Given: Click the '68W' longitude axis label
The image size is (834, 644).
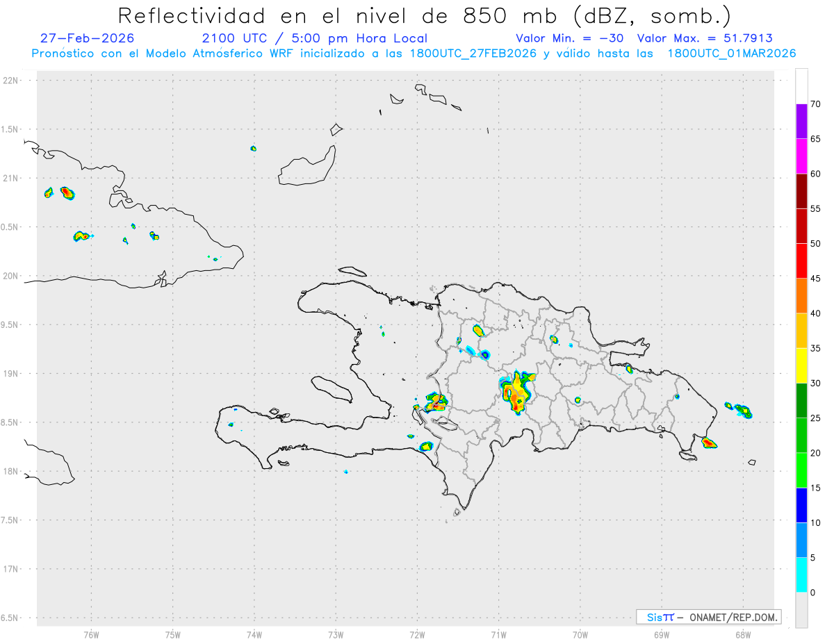Looking at the screenshot, I should (743, 634).
